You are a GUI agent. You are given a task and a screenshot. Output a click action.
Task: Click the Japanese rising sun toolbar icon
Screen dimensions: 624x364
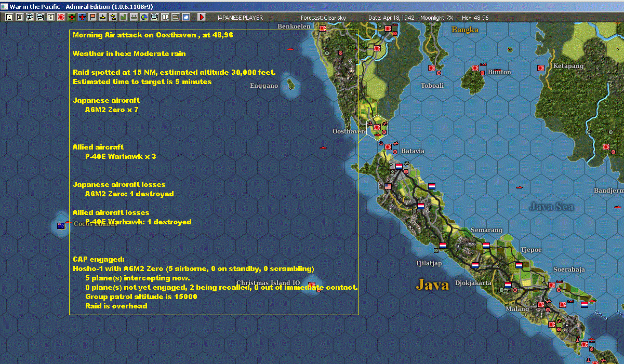pos(61,17)
